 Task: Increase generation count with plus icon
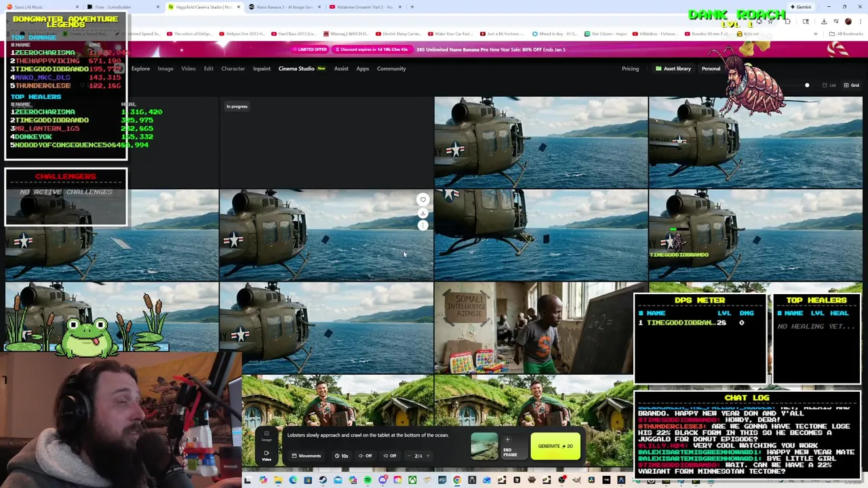click(427, 455)
